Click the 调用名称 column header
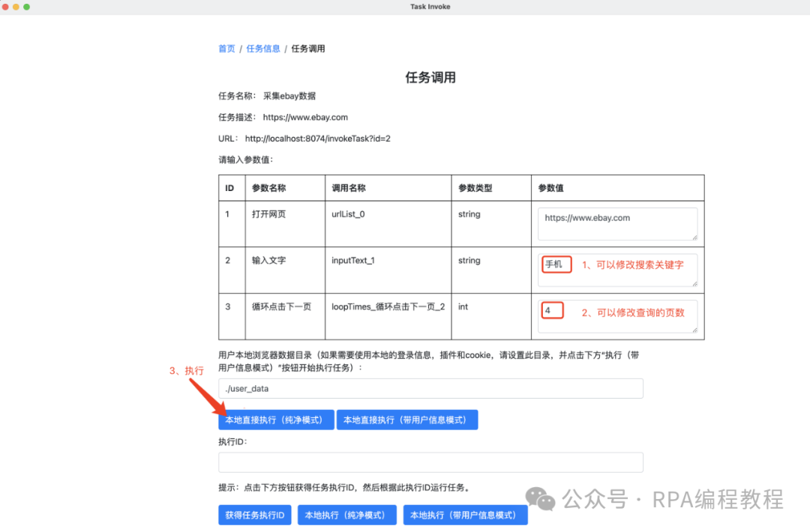The image size is (810, 532). [x=388, y=188]
